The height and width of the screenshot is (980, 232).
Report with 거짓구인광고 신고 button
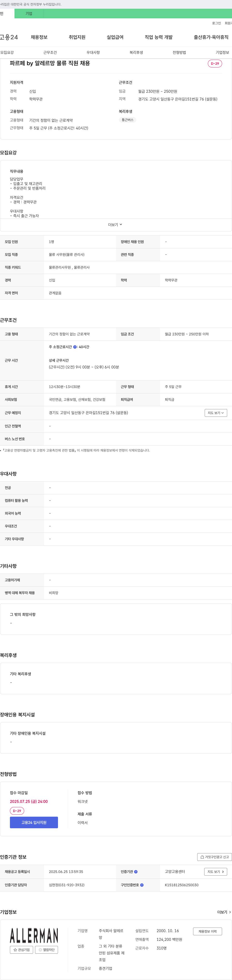pyautogui.click(x=215, y=857)
